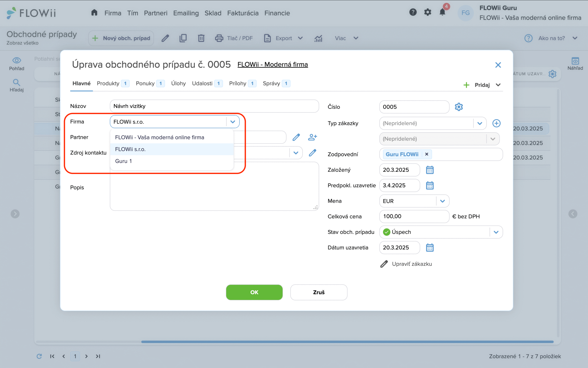Click Upraviť zákazku link
The image size is (588, 368).
[x=406, y=264]
